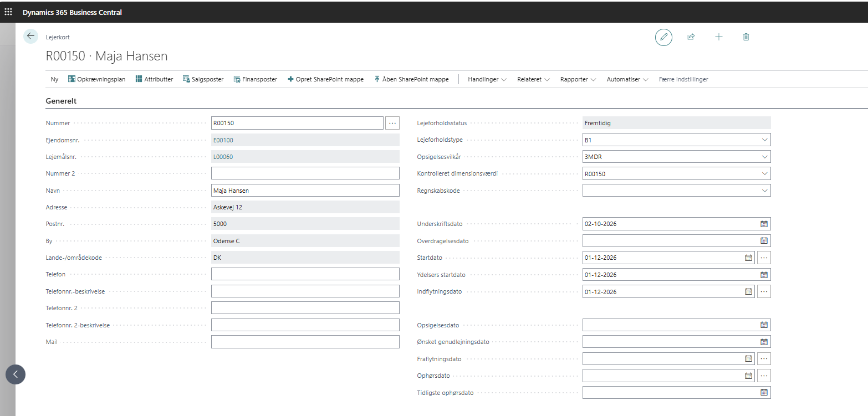Open Kontrolleret dimensionsværdi dropdown arrow

coord(765,173)
